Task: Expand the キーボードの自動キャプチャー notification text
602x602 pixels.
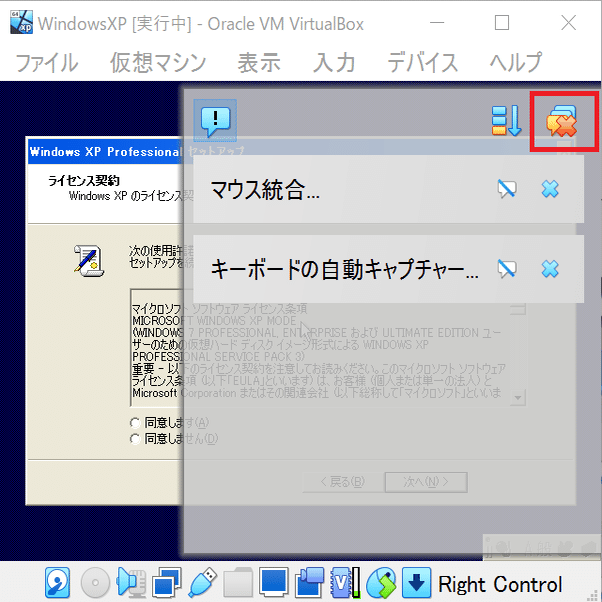Action: pos(344,269)
